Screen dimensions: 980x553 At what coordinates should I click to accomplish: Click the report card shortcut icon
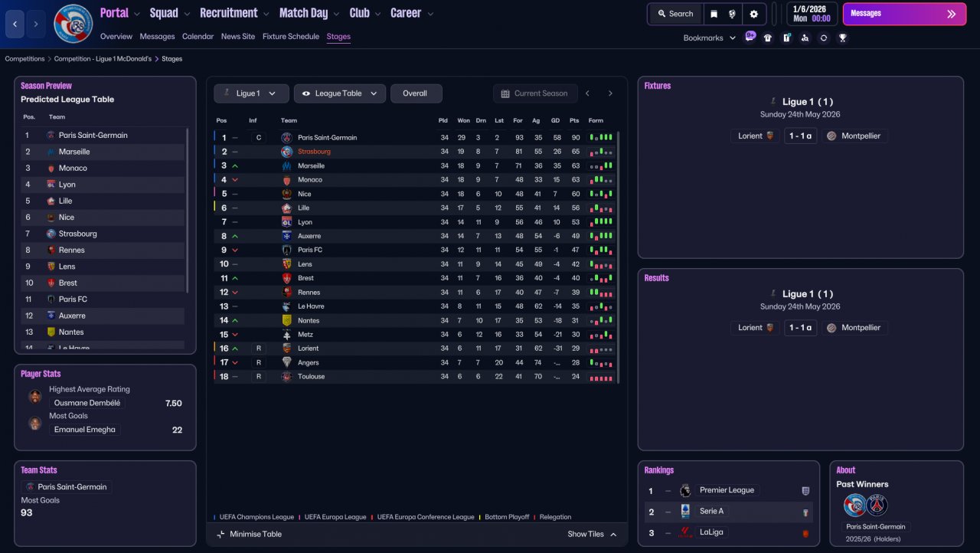click(x=786, y=38)
